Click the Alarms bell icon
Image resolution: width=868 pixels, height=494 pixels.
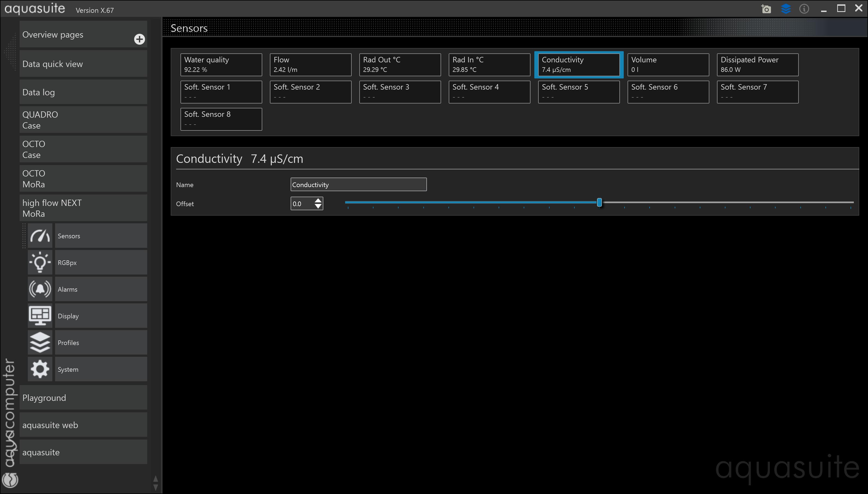pyautogui.click(x=40, y=289)
